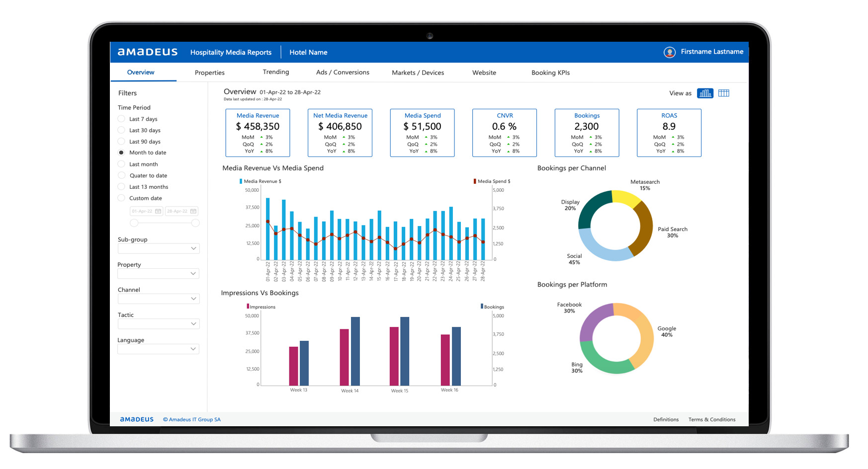Click the Net Media Revenue KPI card
868x469 pixels.
[x=340, y=133]
